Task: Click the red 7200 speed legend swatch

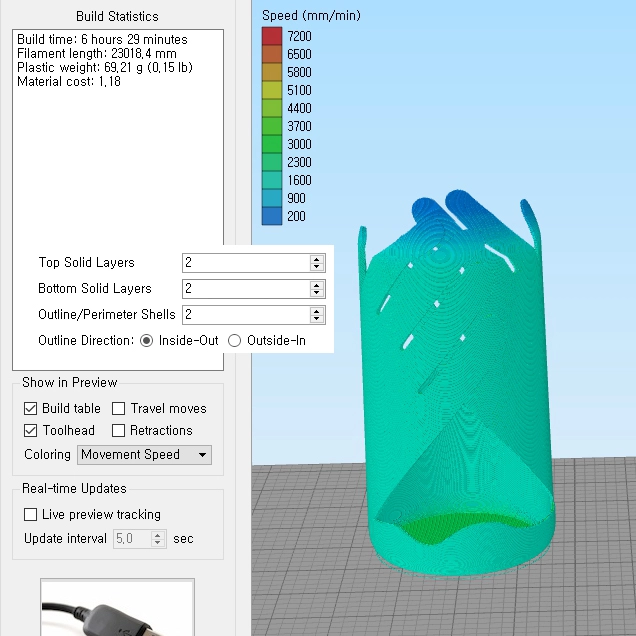Action: pyautogui.click(x=272, y=36)
